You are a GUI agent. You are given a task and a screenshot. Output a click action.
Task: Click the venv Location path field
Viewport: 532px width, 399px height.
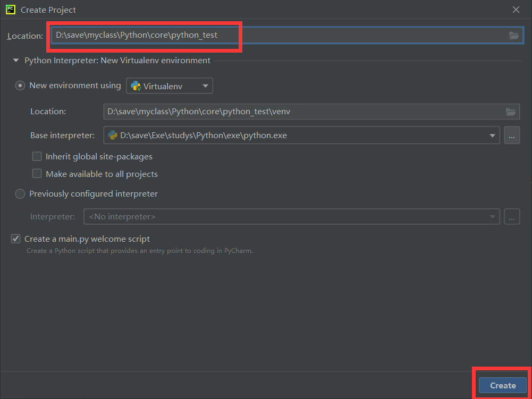(311, 112)
